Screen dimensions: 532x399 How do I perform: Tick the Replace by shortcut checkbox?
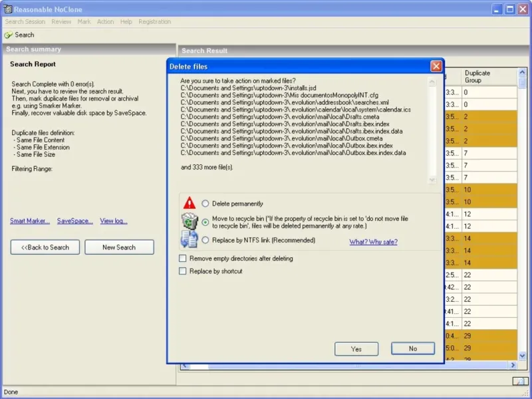(x=182, y=271)
